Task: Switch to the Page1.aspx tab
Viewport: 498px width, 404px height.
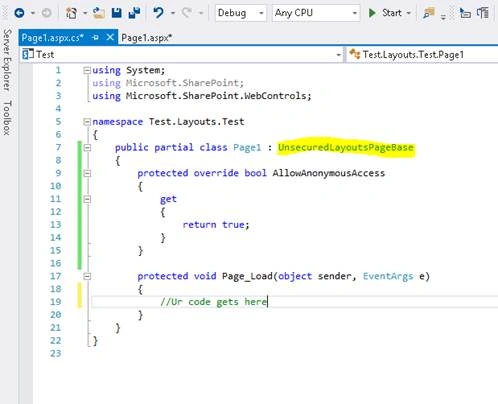Action: [x=146, y=38]
